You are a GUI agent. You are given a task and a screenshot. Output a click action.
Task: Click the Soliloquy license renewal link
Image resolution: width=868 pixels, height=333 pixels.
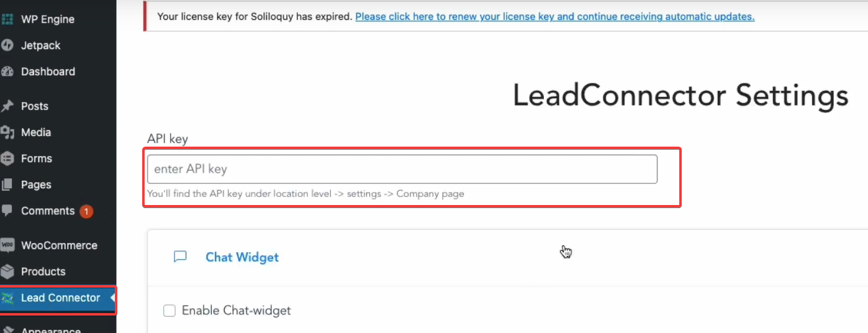click(554, 17)
